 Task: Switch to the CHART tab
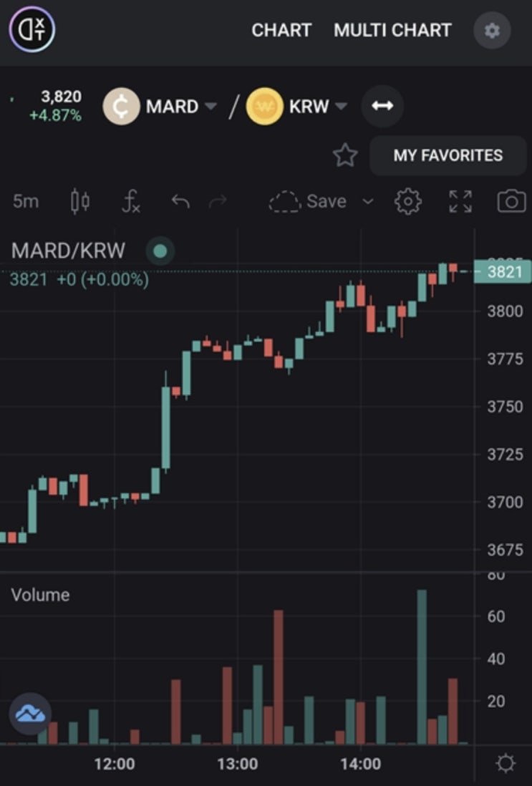click(281, 30)
